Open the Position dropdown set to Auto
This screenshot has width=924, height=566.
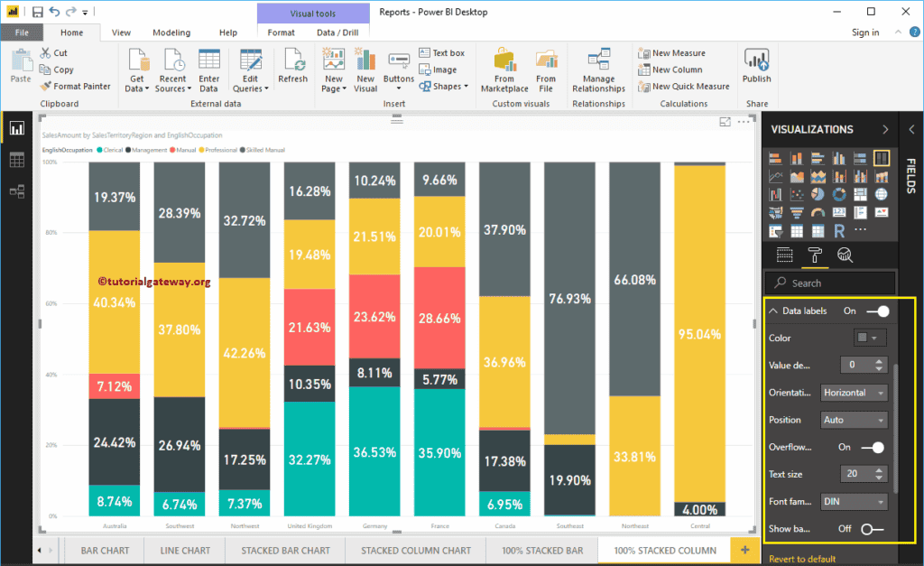click(854, 419)
